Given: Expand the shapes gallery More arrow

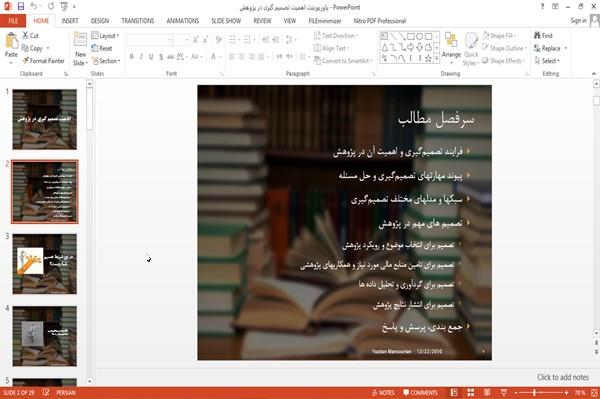Looking at the screenshot, I should click(x=436, y=59).
